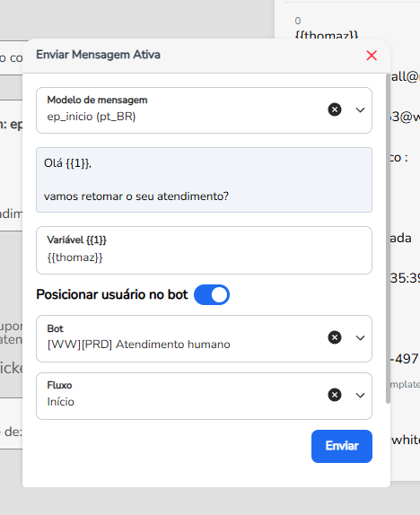The height and width of the screenshot is (515, 420).
Task: Clear the selected Bot value
Action: 335,337
